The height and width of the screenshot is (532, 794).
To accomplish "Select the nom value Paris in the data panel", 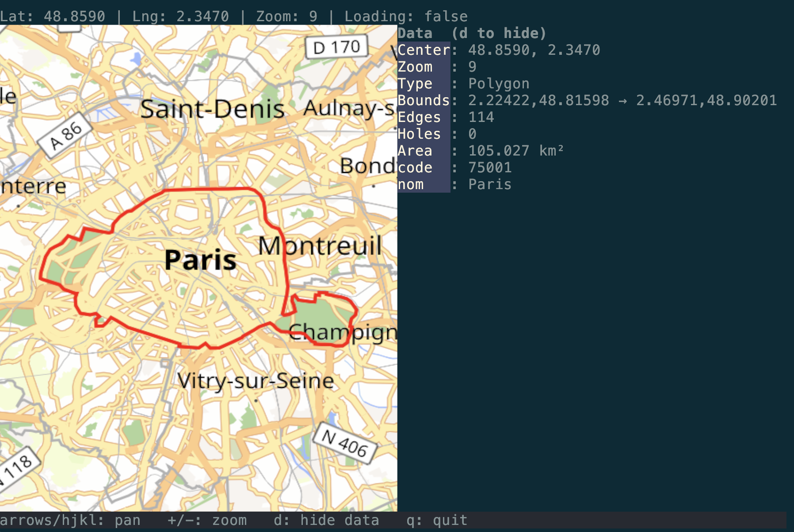I will [x=490, y=184].
